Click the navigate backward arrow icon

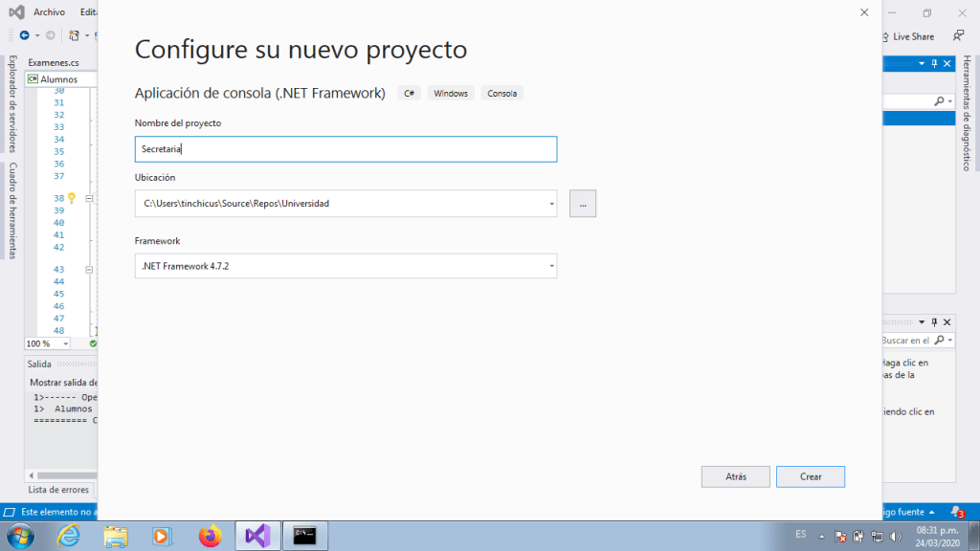tap(25, 35)
